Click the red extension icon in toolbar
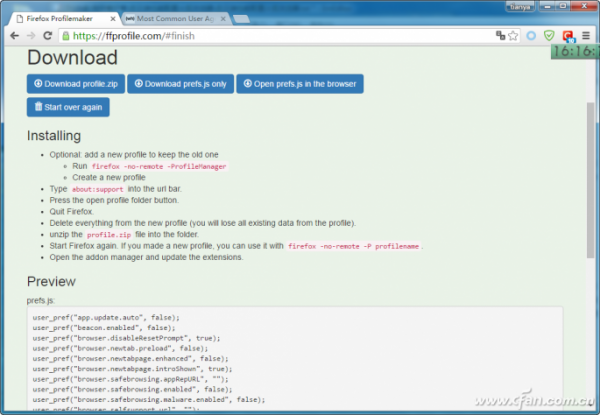The image size is (600, 415). [568, 36]
